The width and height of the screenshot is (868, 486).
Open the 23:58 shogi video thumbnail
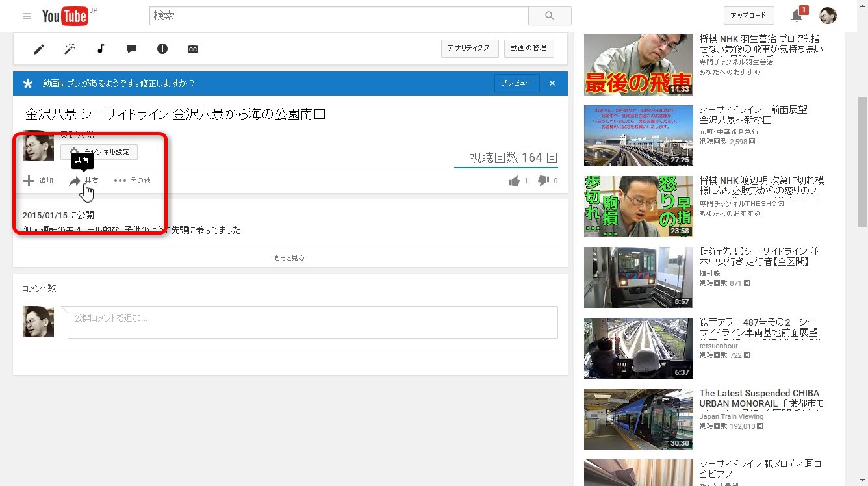click(x=639, y=207)
